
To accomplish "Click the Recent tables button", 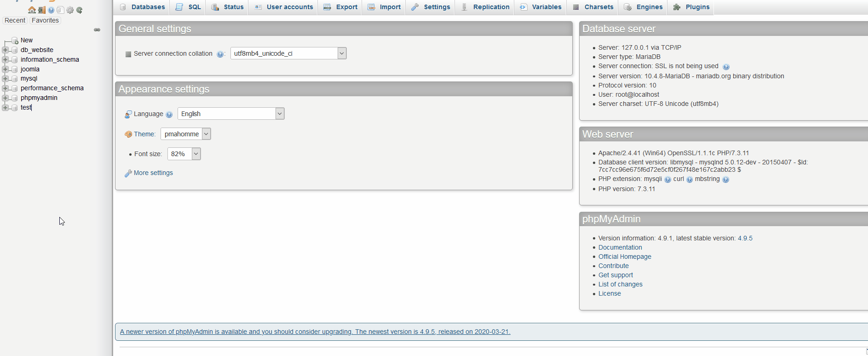I will (15, 20).
